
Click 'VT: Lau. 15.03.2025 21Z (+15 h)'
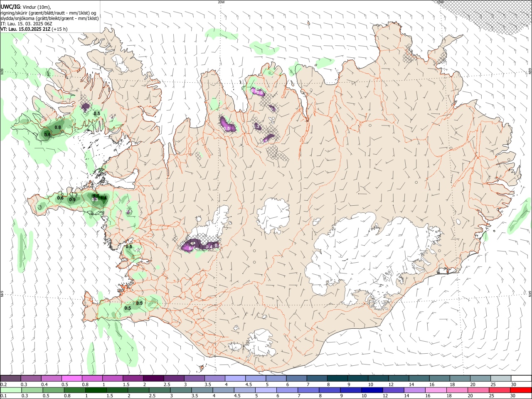pos(34,29)
